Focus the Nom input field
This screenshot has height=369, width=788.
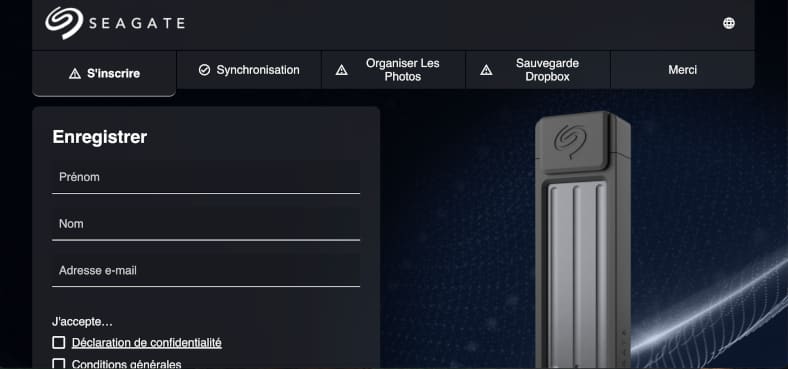coord(206,224)
